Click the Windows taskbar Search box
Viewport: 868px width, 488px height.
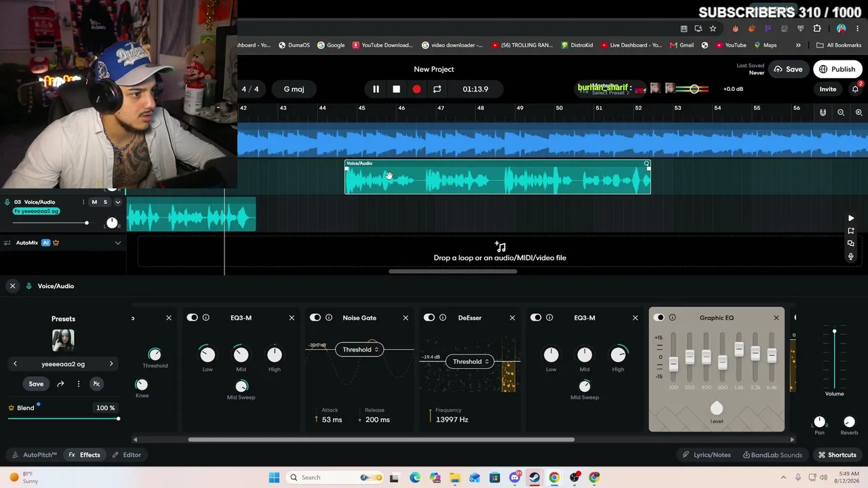click(334, 477)
